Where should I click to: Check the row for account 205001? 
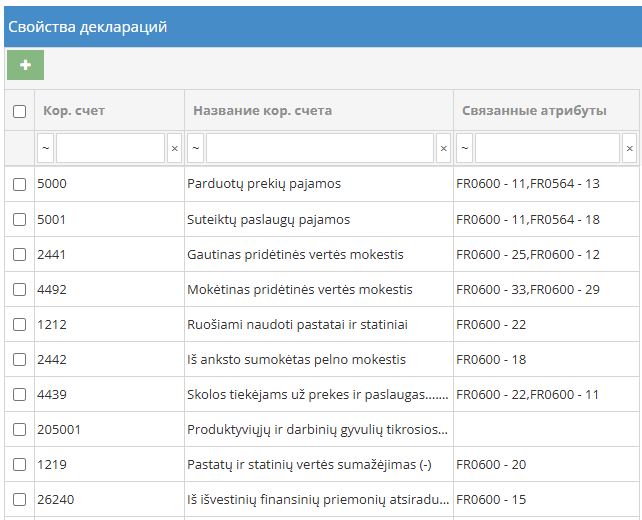[19, 430]
